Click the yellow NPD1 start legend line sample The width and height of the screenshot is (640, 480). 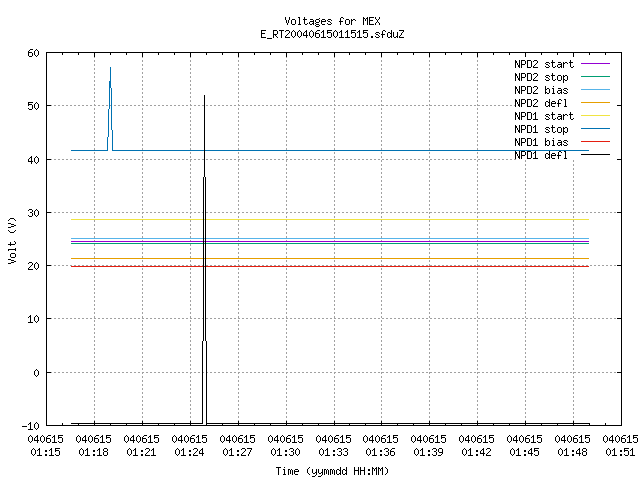point(595,116)
